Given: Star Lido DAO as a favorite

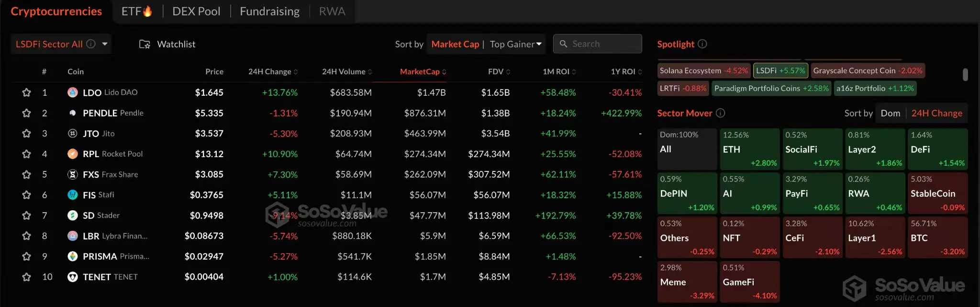Looking at the screenshot, I should (26, 92).
